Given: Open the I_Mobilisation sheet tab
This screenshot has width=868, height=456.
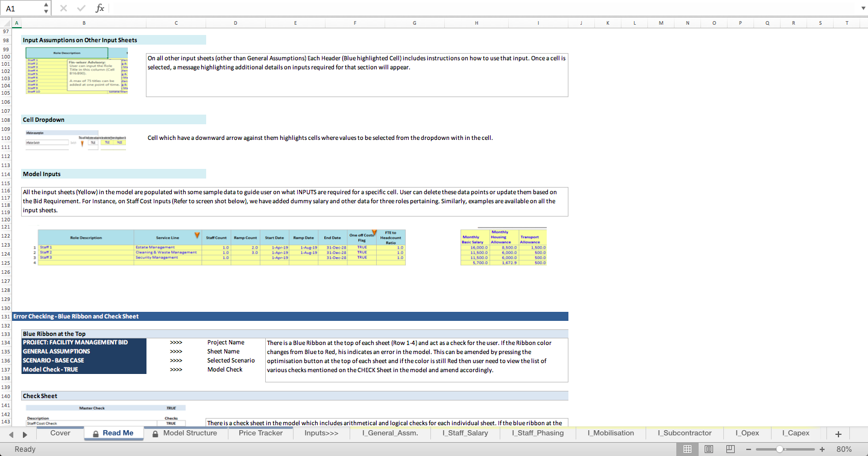Looking at the screenshot, I should point(611,433).
